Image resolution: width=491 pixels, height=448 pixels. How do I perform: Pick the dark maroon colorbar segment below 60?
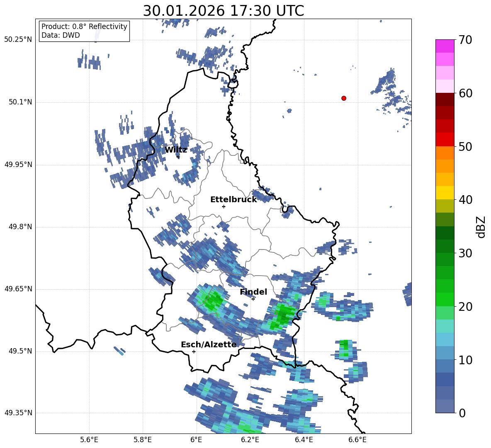click(445, 100)
